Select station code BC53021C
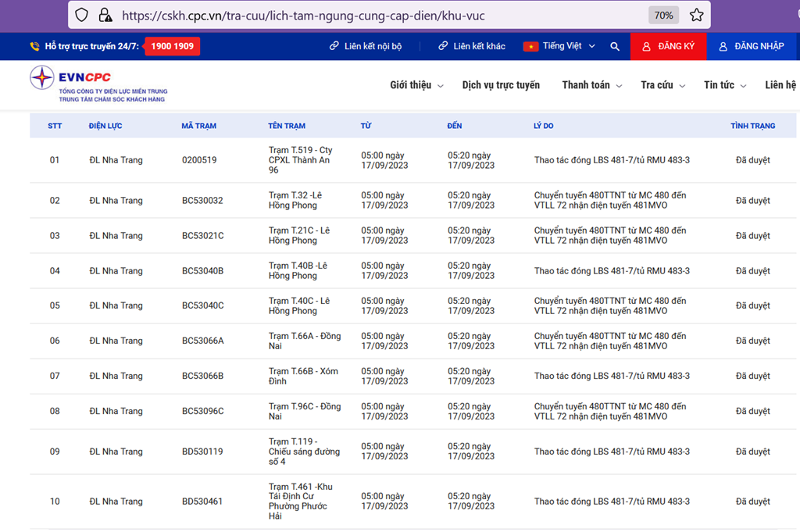The image size is (800, 532). click(202, 236)
